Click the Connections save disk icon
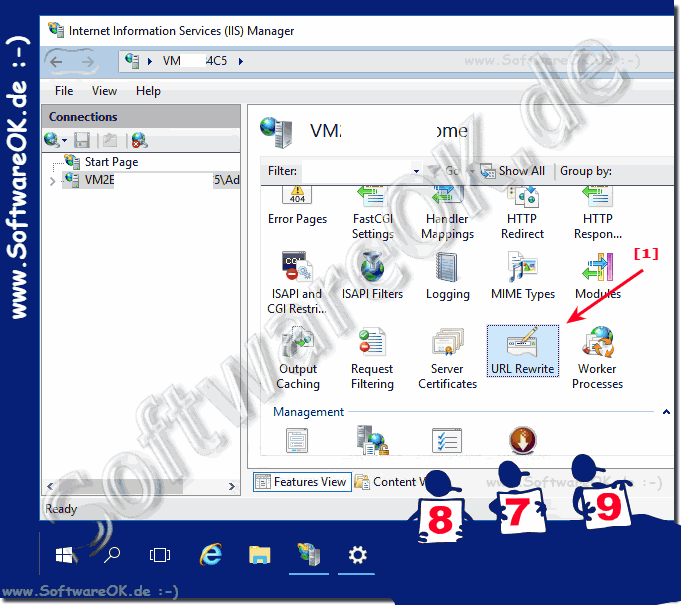This screenshot has width=681, height=605. pos(82,140)
